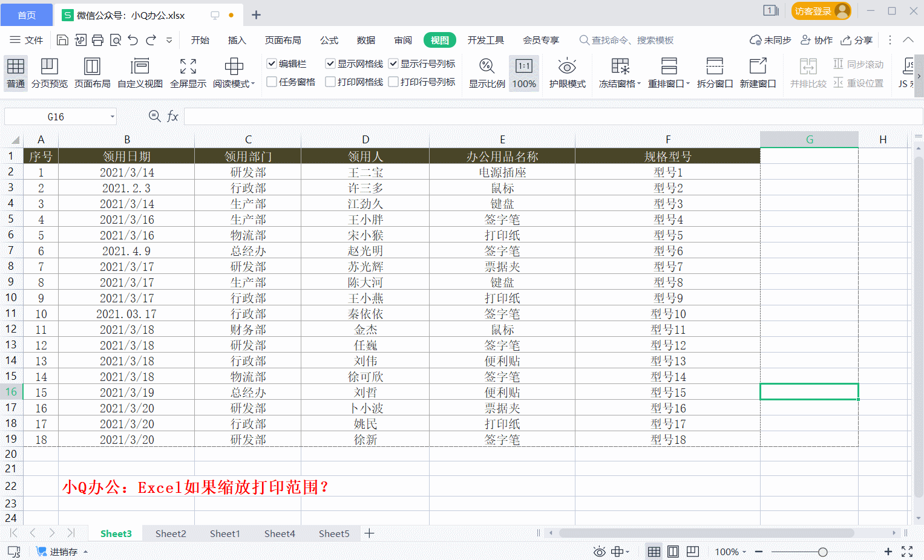The height and width of the screenshot is (560, 924).
Task: Check 打印网格线 to print gridlines
Action: [330, 80]
